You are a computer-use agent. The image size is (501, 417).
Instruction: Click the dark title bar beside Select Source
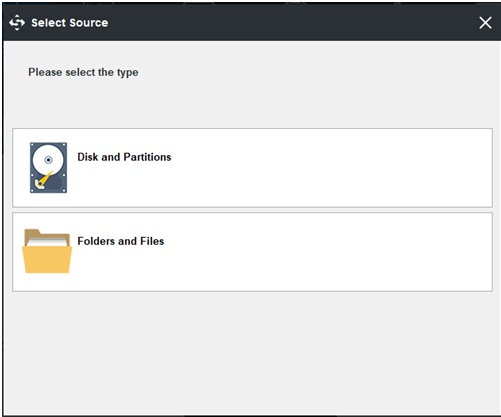coord(290,23)
